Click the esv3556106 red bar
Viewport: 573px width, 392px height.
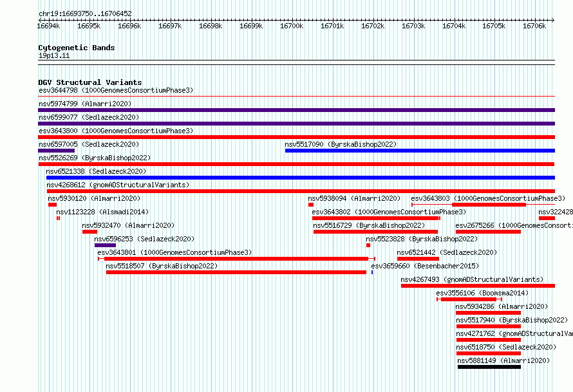469,299
